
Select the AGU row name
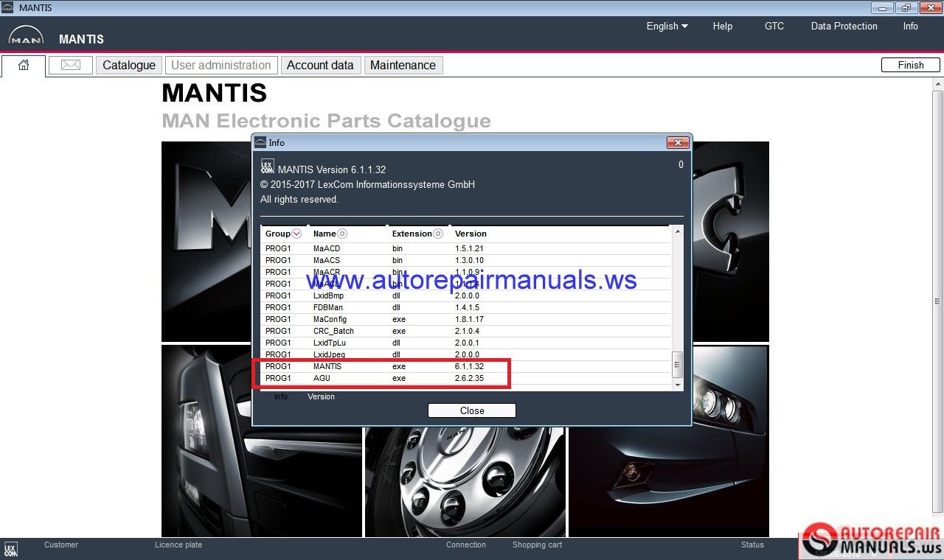322,378
